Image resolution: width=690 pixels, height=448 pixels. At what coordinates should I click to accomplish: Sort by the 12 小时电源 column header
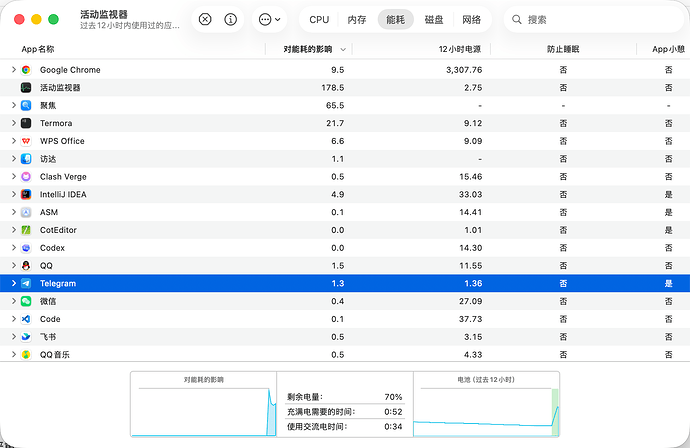pos(460,49)
